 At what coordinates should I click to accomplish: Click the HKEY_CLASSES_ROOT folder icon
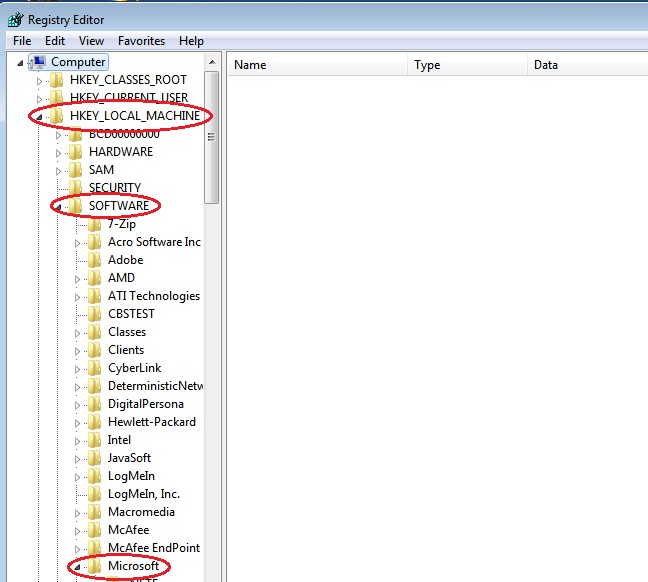point(56,80)
